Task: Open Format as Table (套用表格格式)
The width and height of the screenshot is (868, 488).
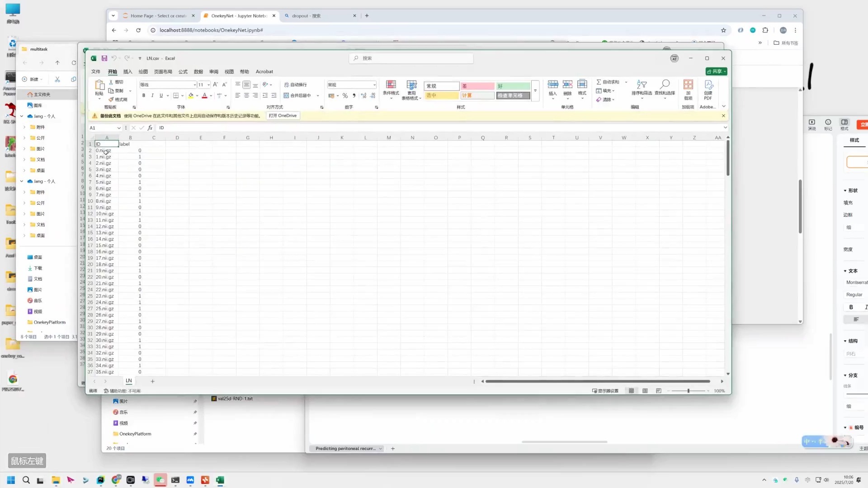Action: (x=411, y=89)
